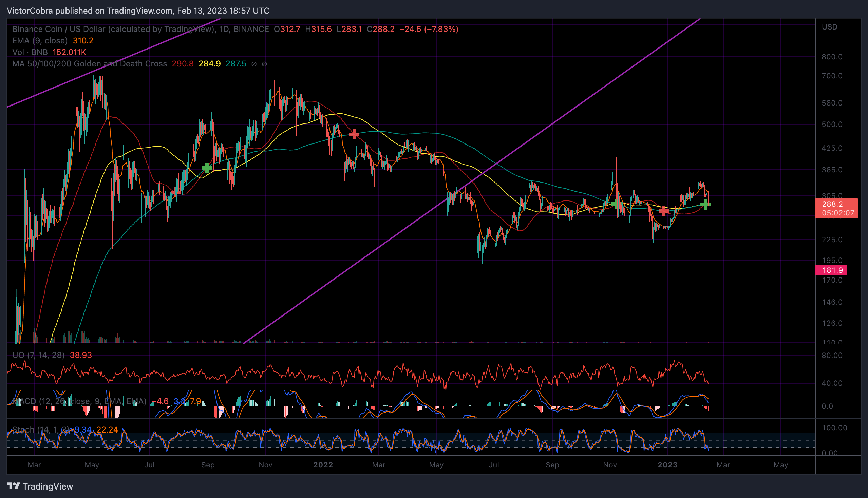Click the 146.0 price axis label
The width and height of the screenshot is (868, 498).
(x=832, y=302)
